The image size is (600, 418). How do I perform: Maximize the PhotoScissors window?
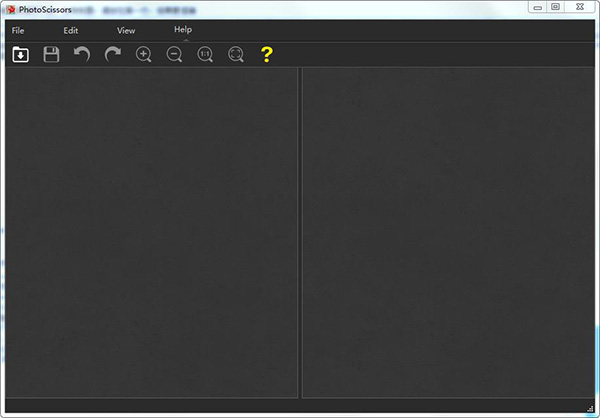coord(555,7)
